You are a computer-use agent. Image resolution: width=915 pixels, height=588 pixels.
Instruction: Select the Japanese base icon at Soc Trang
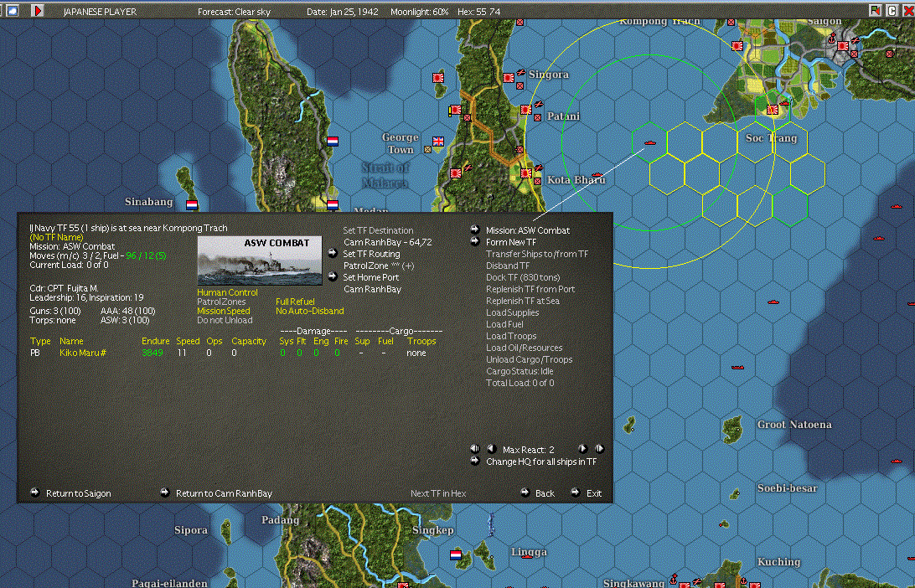pos(773,110)
